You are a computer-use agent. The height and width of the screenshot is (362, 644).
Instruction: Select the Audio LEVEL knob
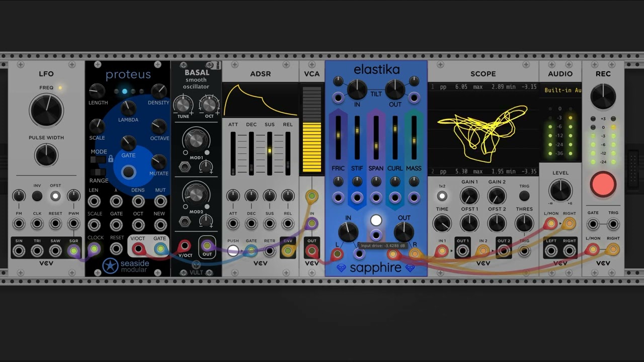tap(560, 191)
